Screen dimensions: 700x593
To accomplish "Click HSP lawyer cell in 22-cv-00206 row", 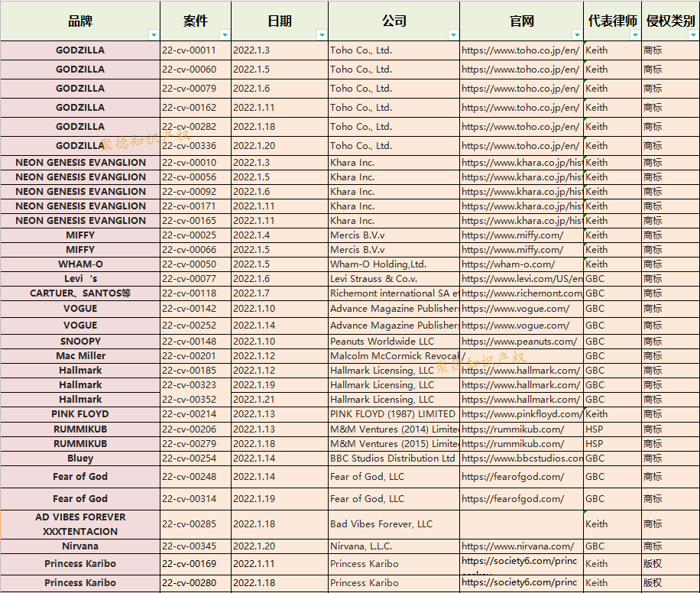I will (612, 429).
